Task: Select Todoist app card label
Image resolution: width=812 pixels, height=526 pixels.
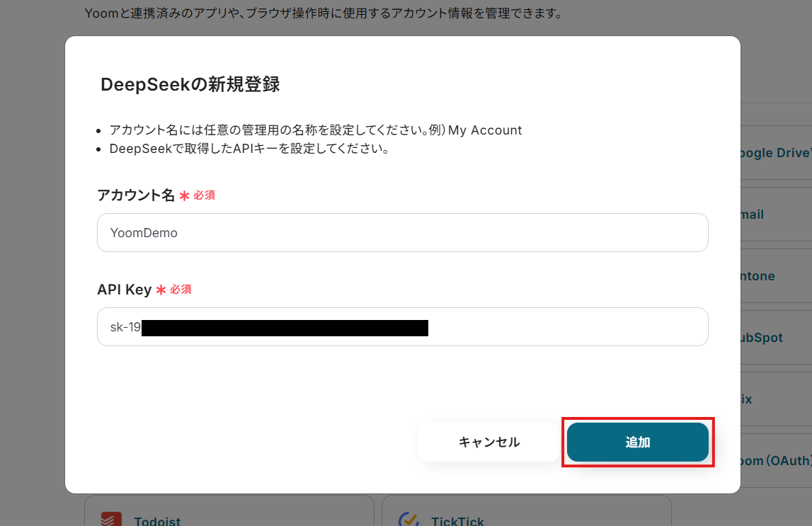Action: 157,521
